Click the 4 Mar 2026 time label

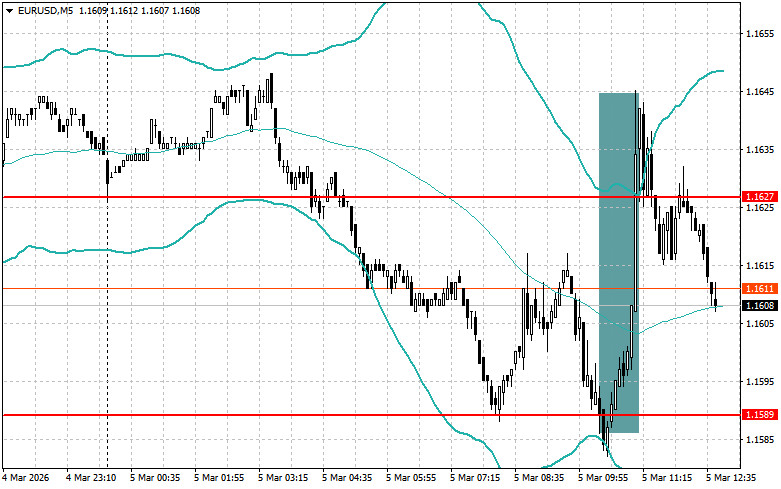tap(26, 478)
